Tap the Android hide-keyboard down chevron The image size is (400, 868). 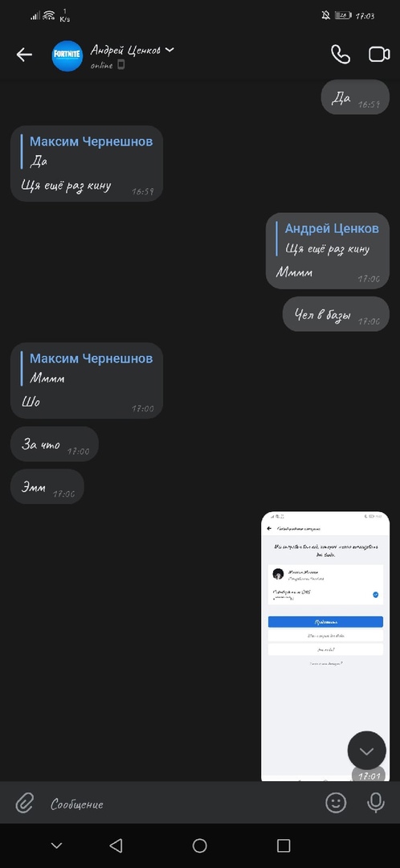tap(56, 845)
